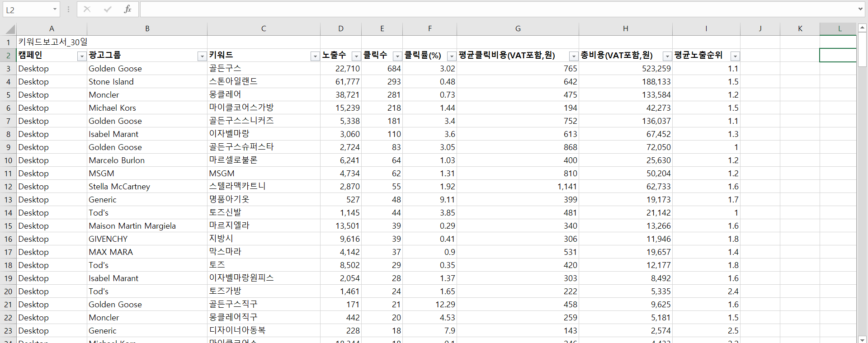The width and height of the screenshot is (868, 343).
Task: Open filter dropdown for 캠페인 column
Action: 82,56
